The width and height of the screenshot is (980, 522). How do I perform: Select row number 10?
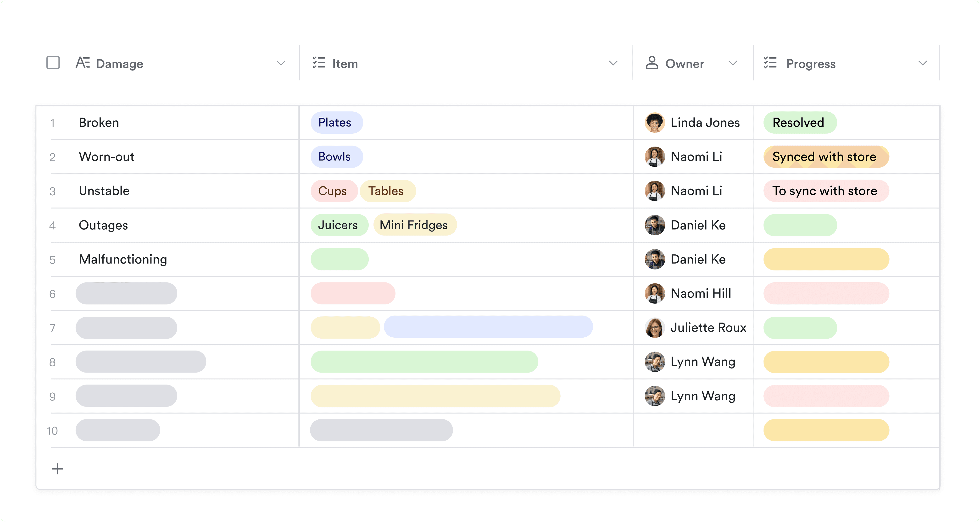click(52, 430)
